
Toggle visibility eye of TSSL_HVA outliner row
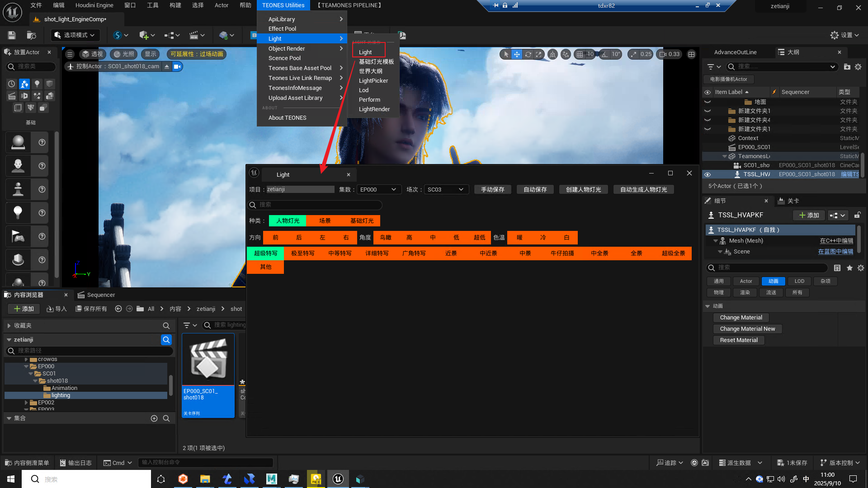708,174
